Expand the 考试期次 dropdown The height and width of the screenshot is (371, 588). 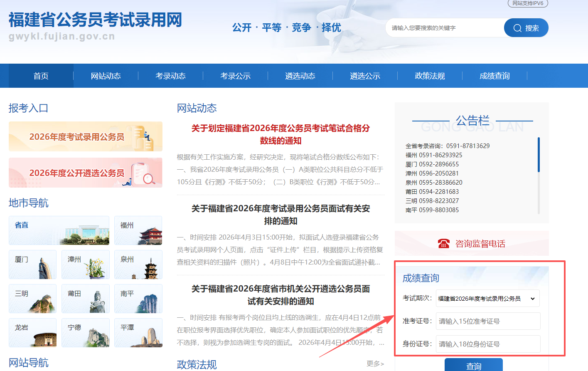tap(487, 299)
